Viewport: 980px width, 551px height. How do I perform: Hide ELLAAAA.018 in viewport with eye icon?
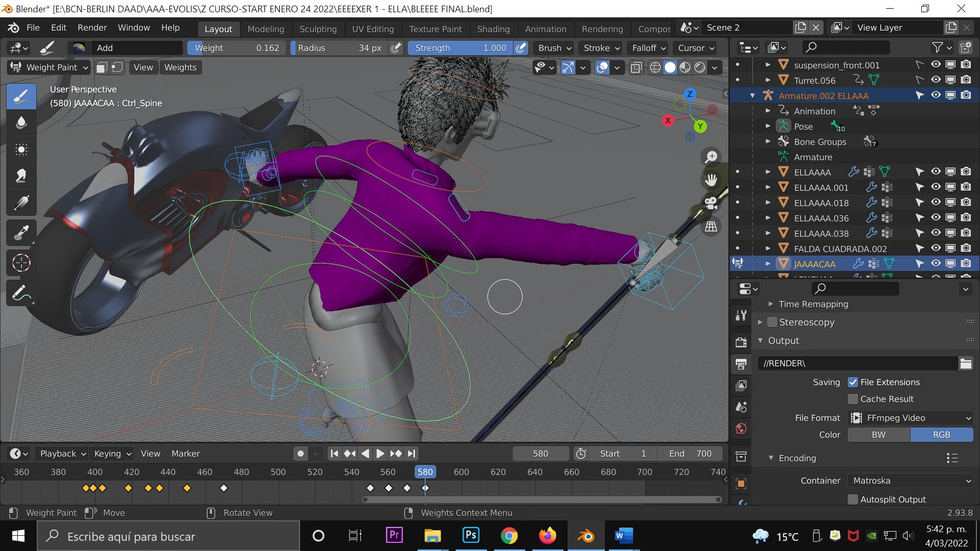[935, 203]
